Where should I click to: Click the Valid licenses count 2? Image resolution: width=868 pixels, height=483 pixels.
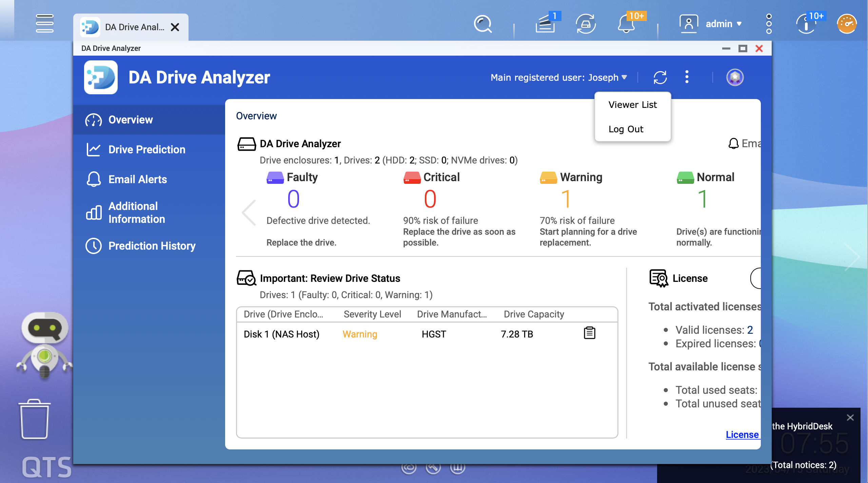point(750,330)
